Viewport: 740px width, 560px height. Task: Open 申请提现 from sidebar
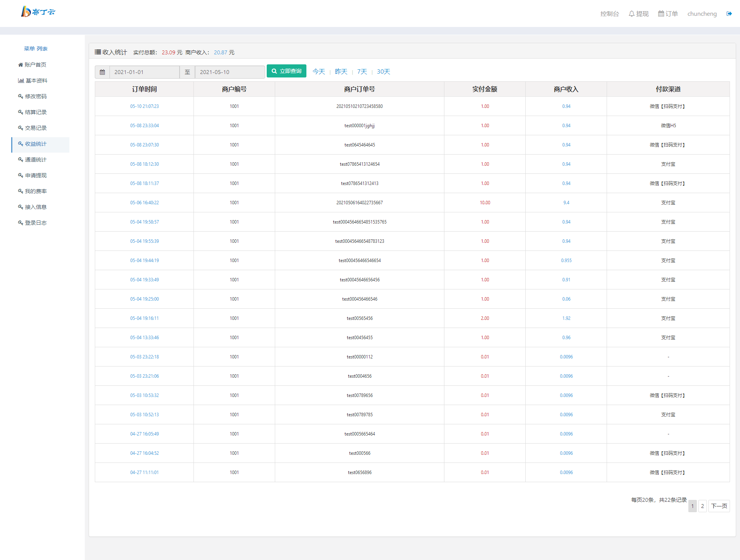pyautogui.click(x=35, y=175)
